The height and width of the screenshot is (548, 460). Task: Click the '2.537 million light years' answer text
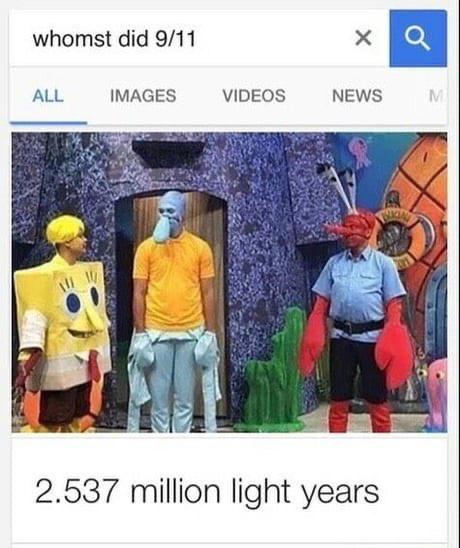tap(207, 492)
